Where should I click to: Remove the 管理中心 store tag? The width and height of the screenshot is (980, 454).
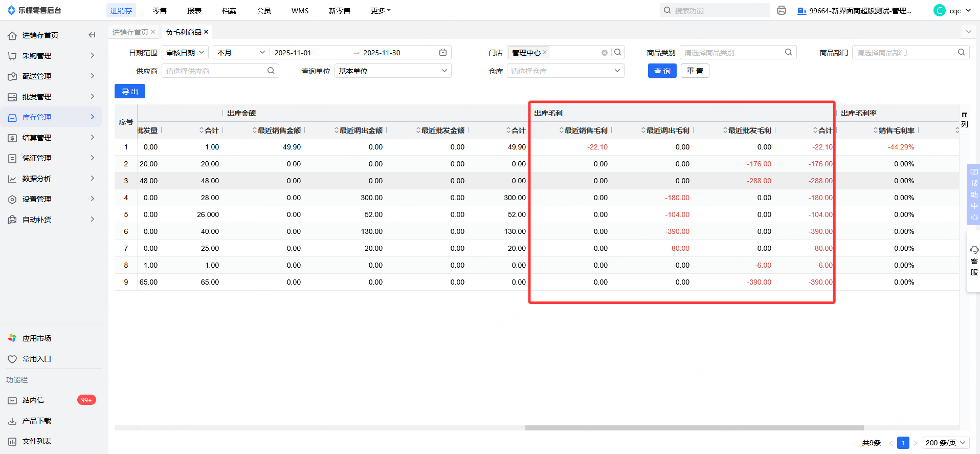[545, 52]
